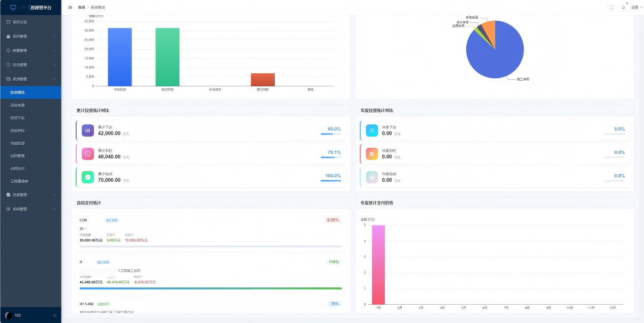Click the blue 年度下达 card icon

(372, 131)
